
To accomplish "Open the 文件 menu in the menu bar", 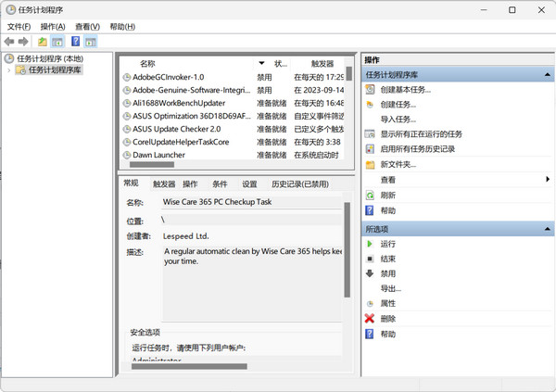I will (x=19, y=27).
